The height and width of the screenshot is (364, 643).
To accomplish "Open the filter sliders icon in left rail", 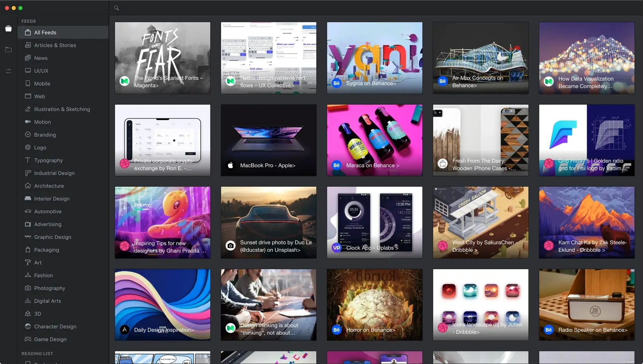I will point(8,71).
